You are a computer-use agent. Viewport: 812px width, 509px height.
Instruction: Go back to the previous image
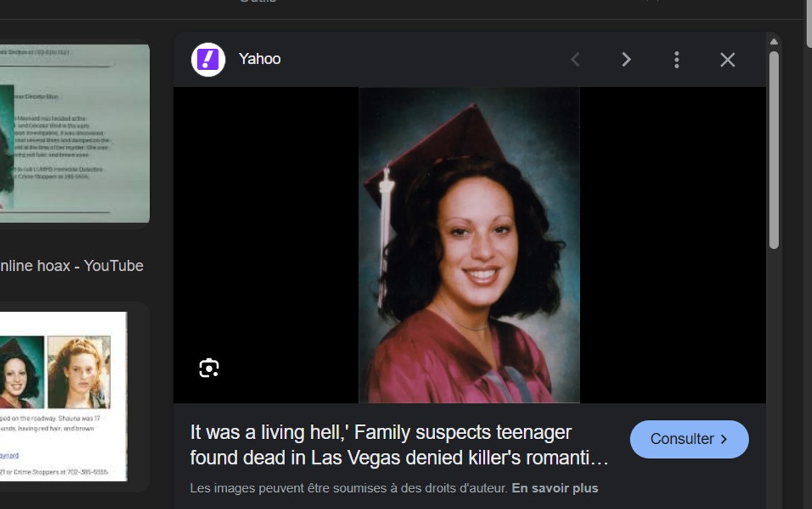(576, 59)
